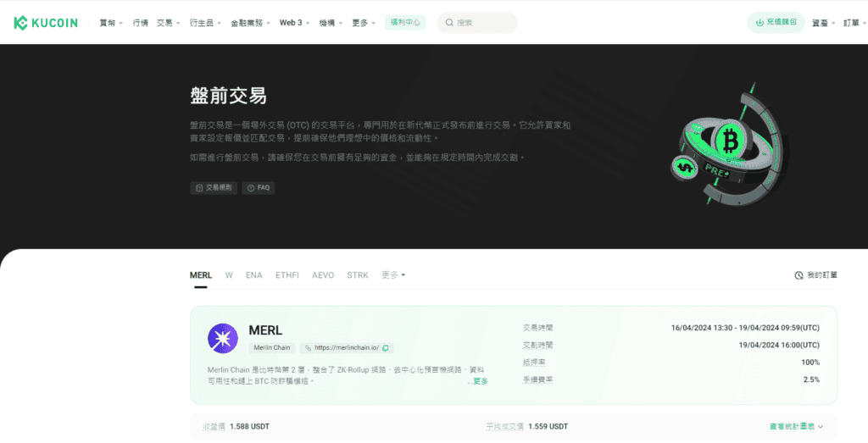Open the 衍生品 navigation dropdown
This screenshot has width=868, height=443.
[x=204, y=23]
